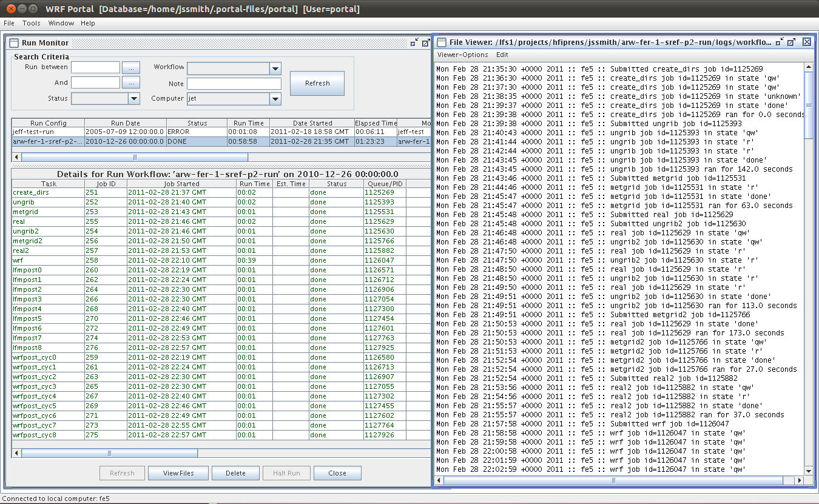Maximize the Run Monitor internal panel
819x504 pixels.
click(426, 42)
